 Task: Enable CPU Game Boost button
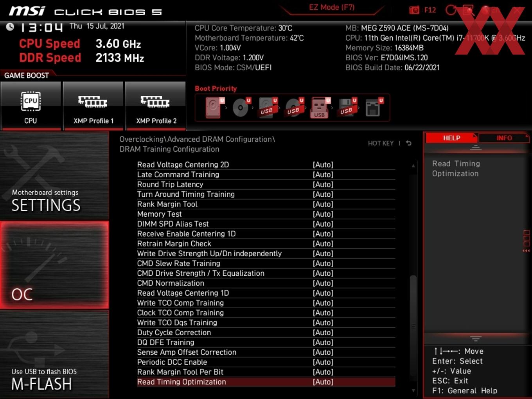(31, 106)
